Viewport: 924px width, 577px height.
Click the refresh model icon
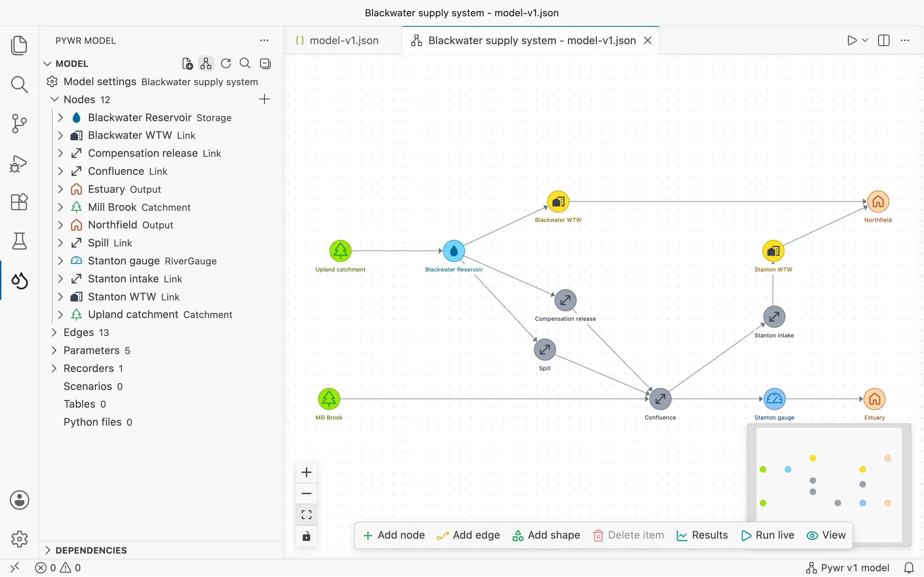226,63
